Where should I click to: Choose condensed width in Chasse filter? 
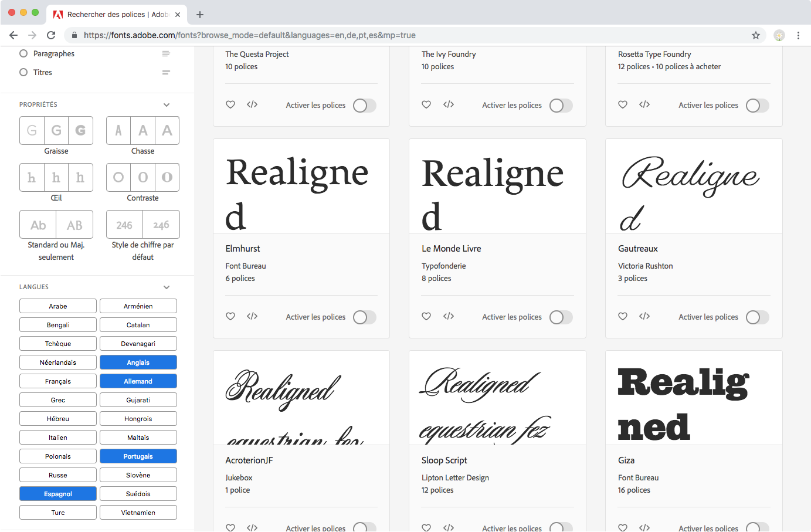pyautogui.click(x=118, y=130)
